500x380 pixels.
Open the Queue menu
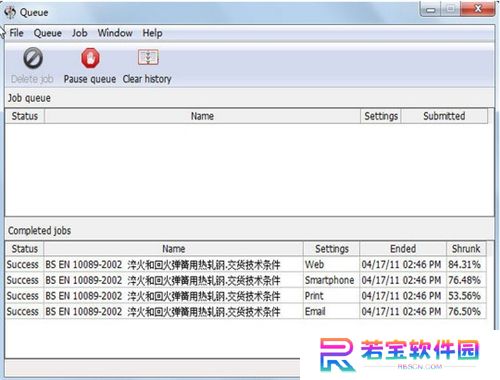click(x=47, y=33)
